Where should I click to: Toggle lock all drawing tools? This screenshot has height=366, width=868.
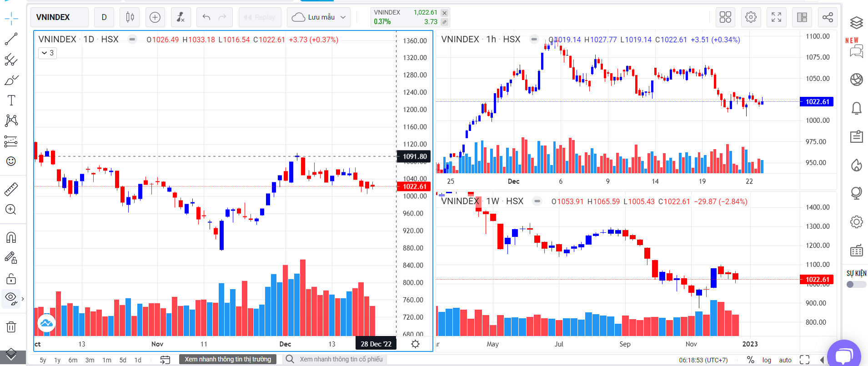[11, 278]
